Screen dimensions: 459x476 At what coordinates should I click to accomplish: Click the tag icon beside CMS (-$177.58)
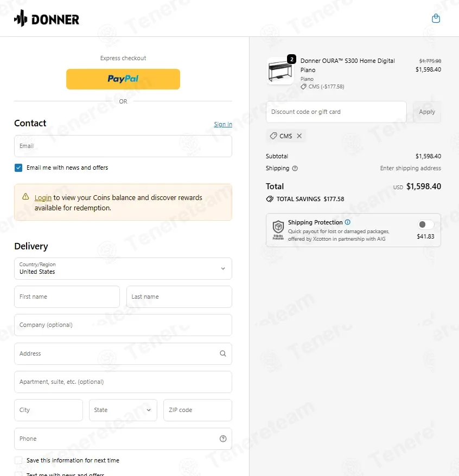coord(303,87)
